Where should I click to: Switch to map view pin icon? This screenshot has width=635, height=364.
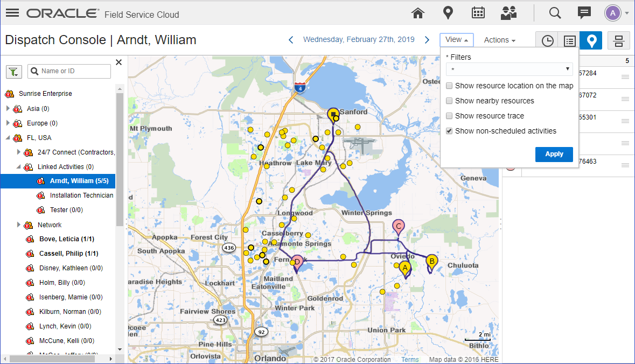click(x=591, y=40)
